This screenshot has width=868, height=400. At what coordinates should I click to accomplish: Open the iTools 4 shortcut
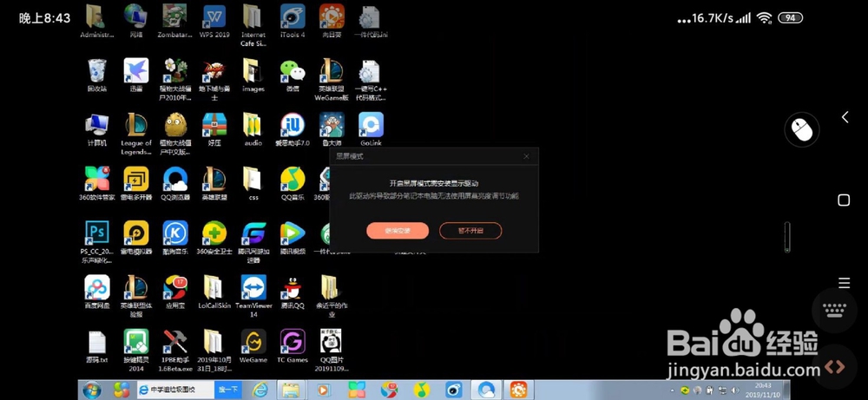coord(293,21)
